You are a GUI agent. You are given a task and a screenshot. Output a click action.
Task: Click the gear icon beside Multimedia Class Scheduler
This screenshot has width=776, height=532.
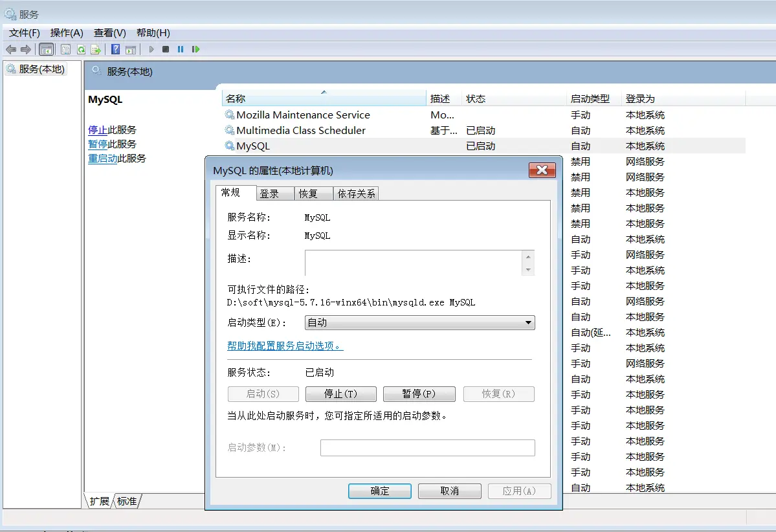click(229, 130)
